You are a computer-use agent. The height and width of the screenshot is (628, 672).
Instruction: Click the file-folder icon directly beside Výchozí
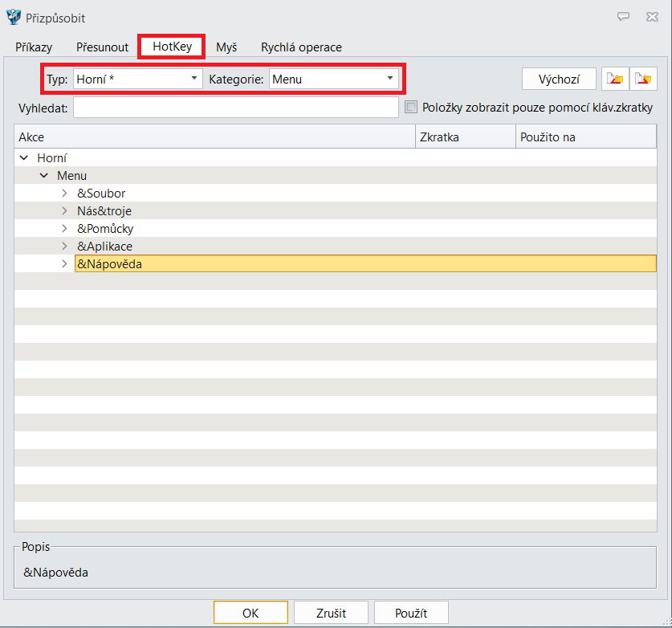(x=615, y=79)
